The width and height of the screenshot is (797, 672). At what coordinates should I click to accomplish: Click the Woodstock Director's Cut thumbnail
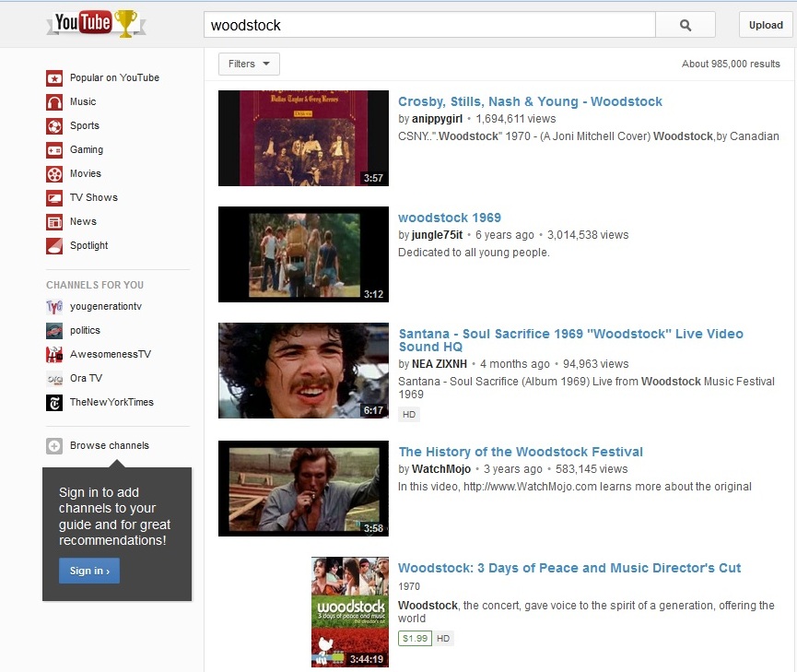(349, 611)
